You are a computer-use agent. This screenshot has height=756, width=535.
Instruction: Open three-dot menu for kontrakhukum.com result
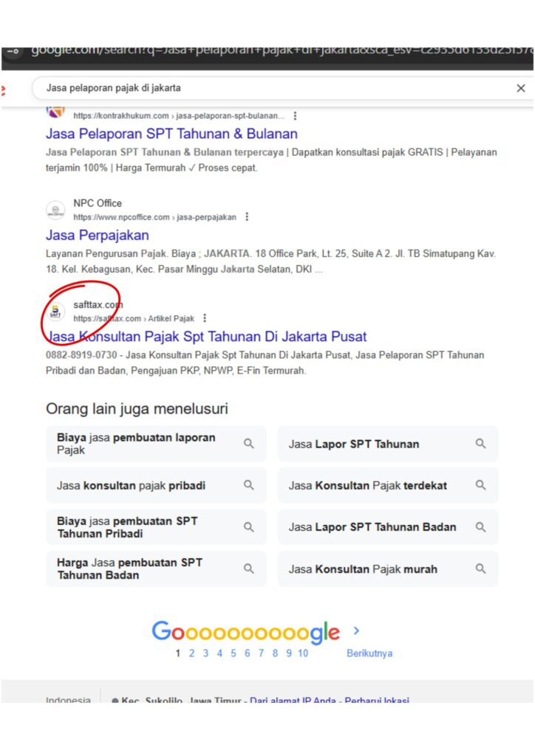coord(295,116)
